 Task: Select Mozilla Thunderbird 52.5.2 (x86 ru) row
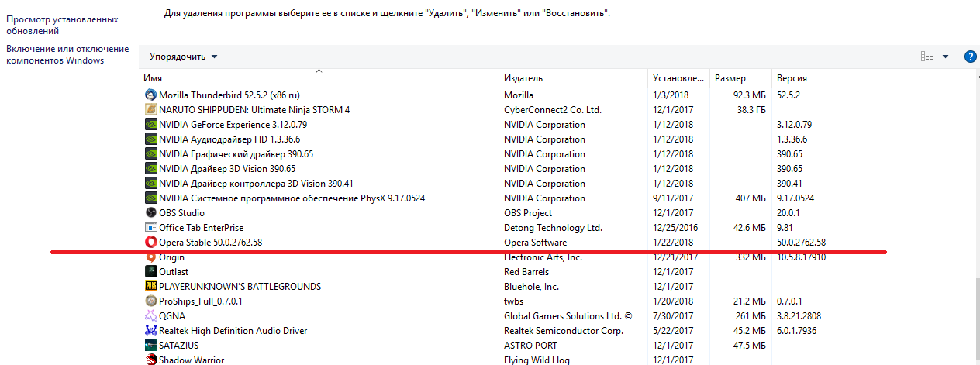(x=506, y=95)
